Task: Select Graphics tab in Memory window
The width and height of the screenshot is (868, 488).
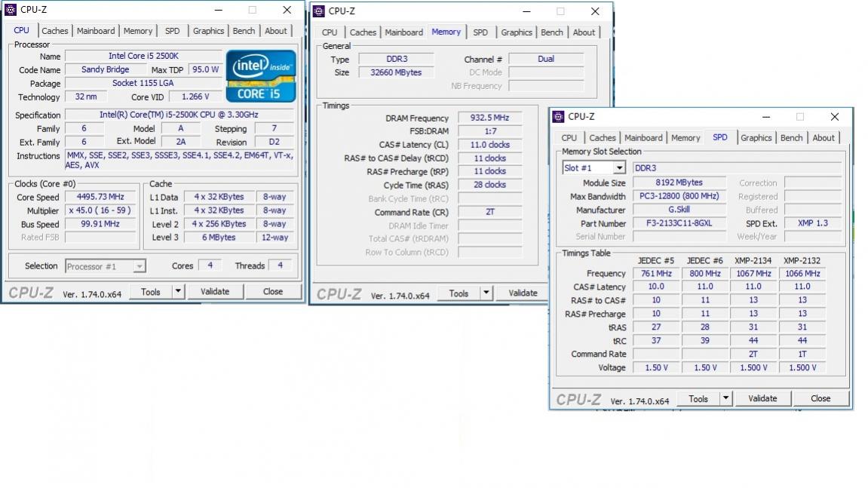Action: [x=516, y=32]
